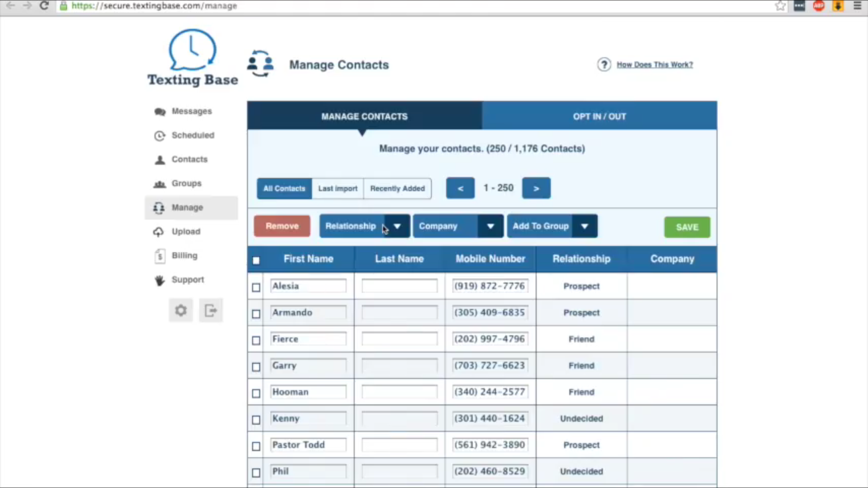Expand the Add To Group dropdown

584,226
